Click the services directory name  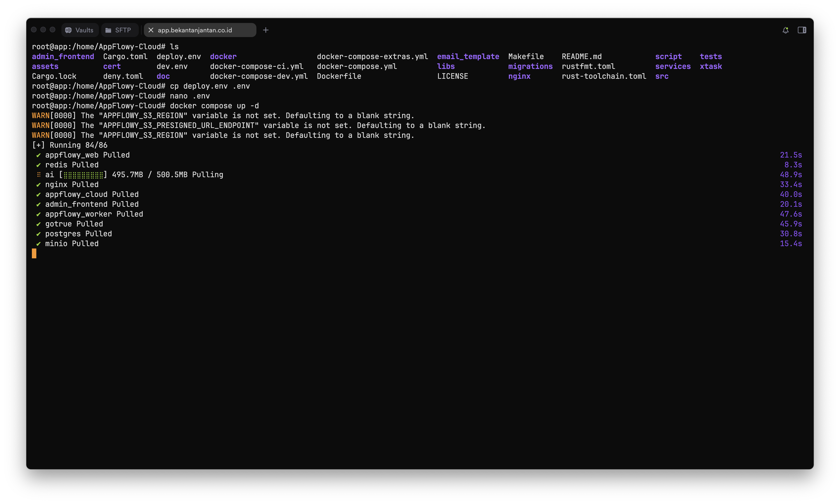[x=673, y=66]
